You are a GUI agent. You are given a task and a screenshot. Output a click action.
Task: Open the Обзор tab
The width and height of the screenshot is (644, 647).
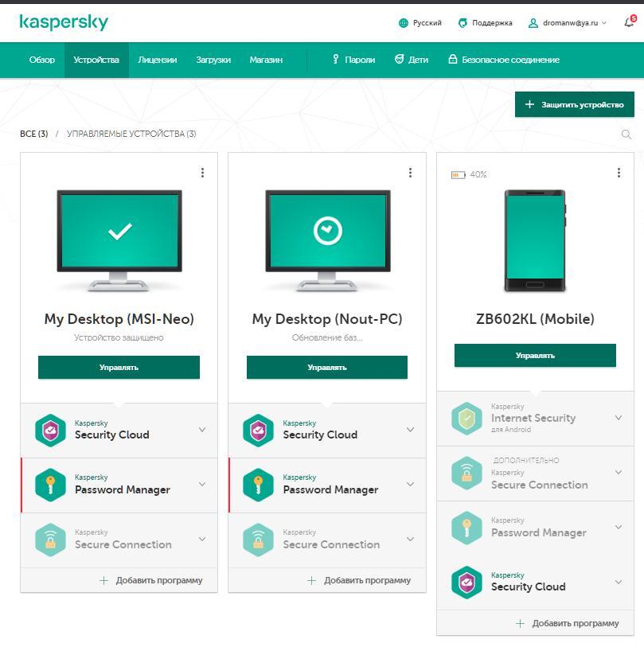(41, 60)
